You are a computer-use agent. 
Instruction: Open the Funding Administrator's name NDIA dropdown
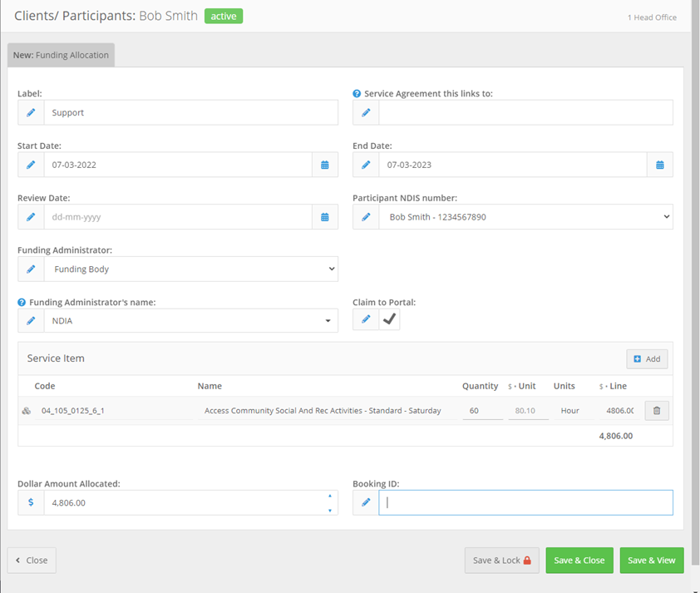[191, 320]
